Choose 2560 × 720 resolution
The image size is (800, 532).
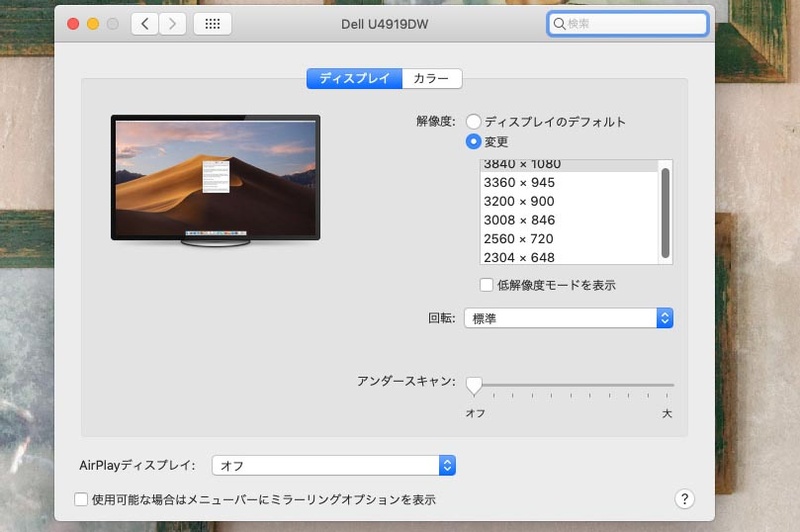pyautogui.click(x=569, y=239)
